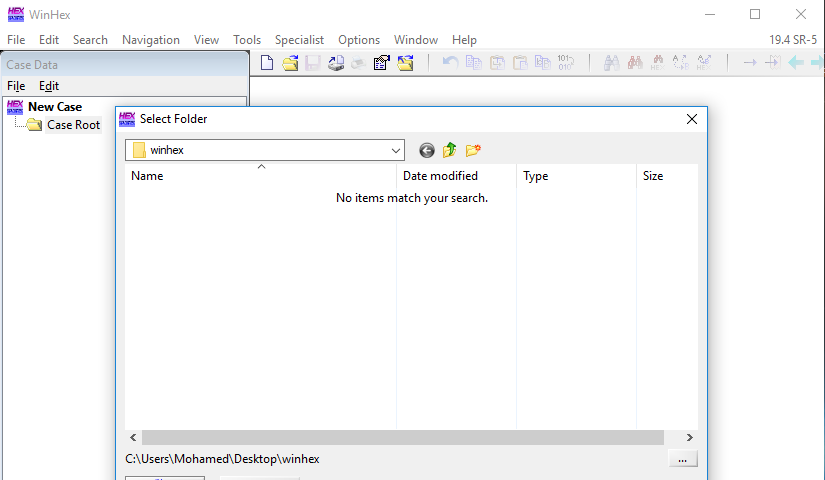Image resolution: width=825 pixels, height=480 pixels.
Task: Click the New file toolbar icon
Action: point(267,63)
